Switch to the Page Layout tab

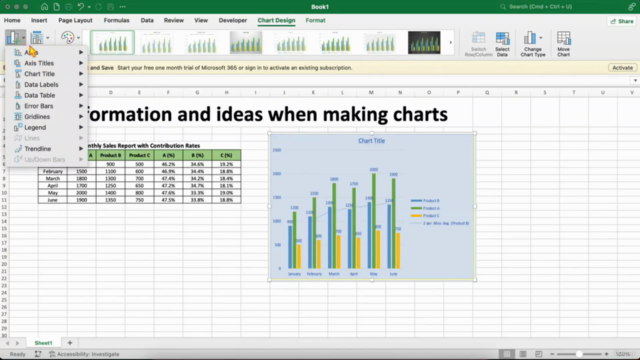pyautogui.click(x=75, y=20)
